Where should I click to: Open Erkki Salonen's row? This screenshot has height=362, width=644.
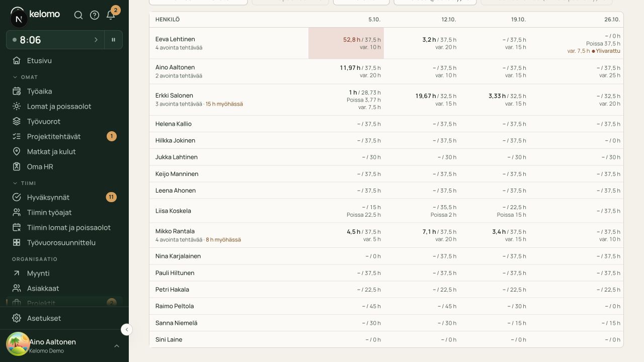tap(386, 100)
